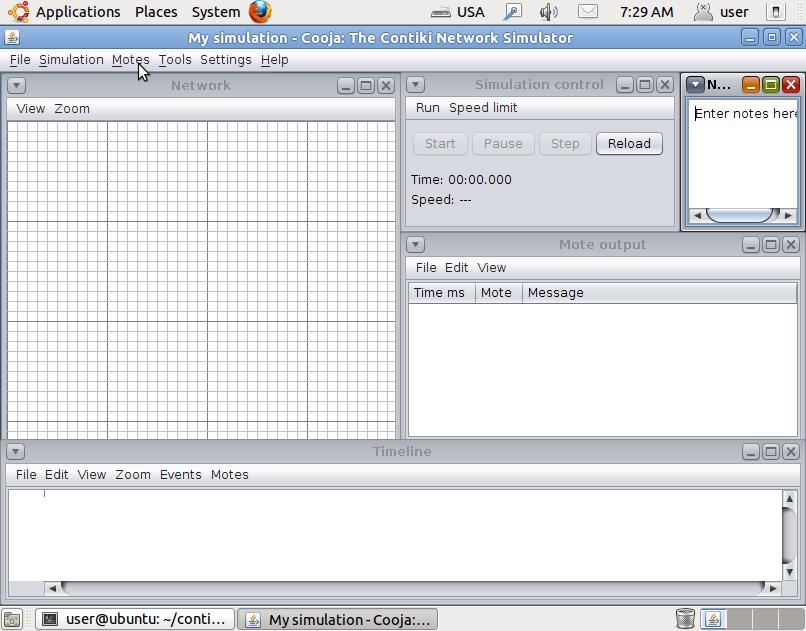The image size is (806, 631).
Task: Minimize the Timeline panel
Action: pyautogui.click(x=751, y=452)
